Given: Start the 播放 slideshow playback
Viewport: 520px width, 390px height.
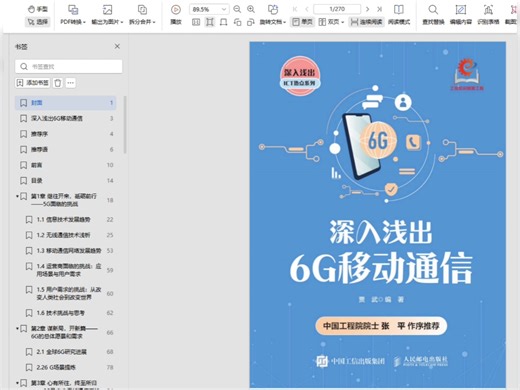Looking at the screenshot, I should [x=176, y=15].
